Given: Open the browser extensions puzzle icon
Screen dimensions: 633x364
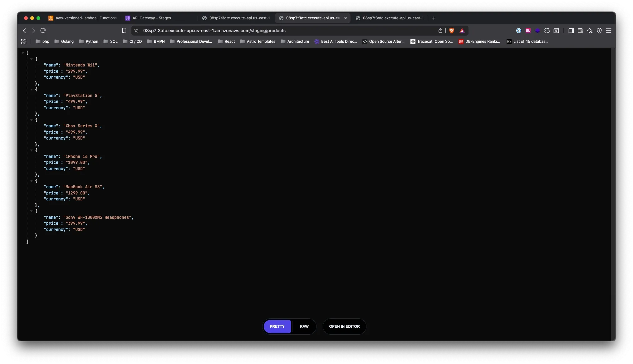Looking at the screenshot, I should [x=547, y=31].
